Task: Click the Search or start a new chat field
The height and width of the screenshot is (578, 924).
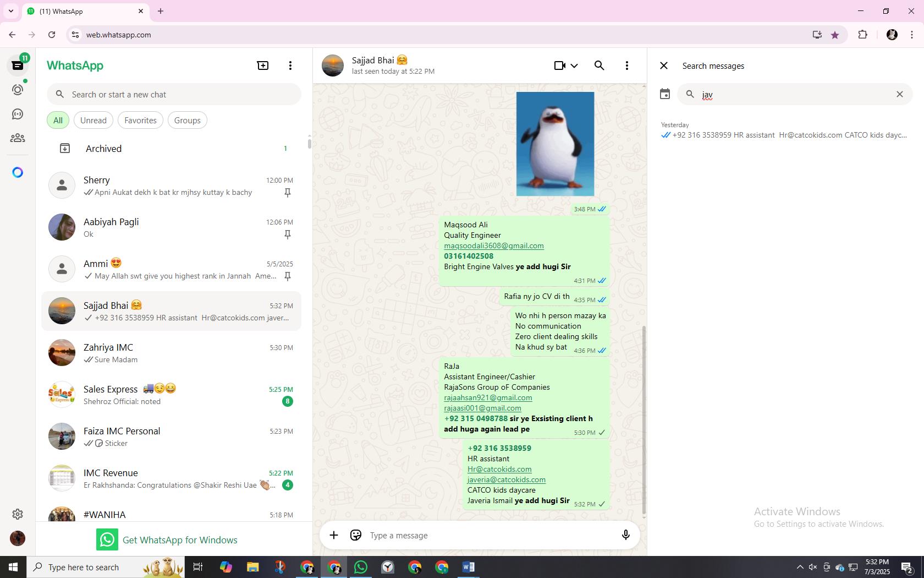Action: coord(174,95)
